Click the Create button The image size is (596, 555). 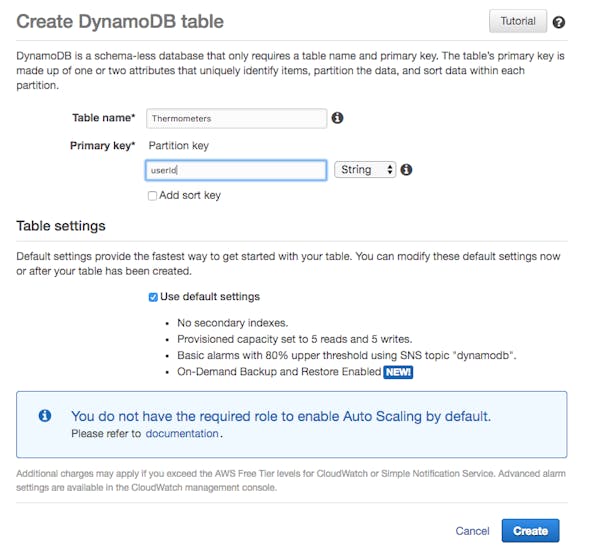coord(530,530)
